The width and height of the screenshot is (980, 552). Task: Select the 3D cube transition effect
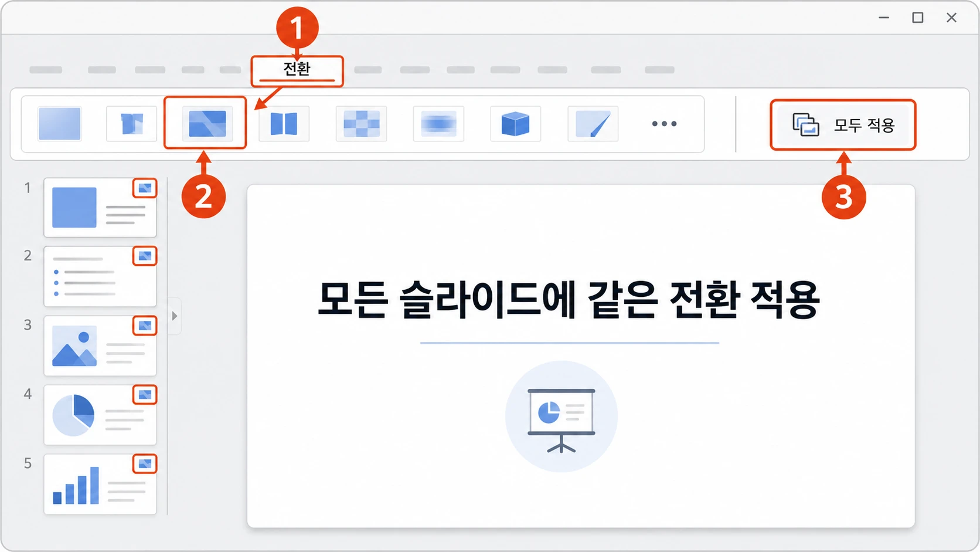pos(515,124)
